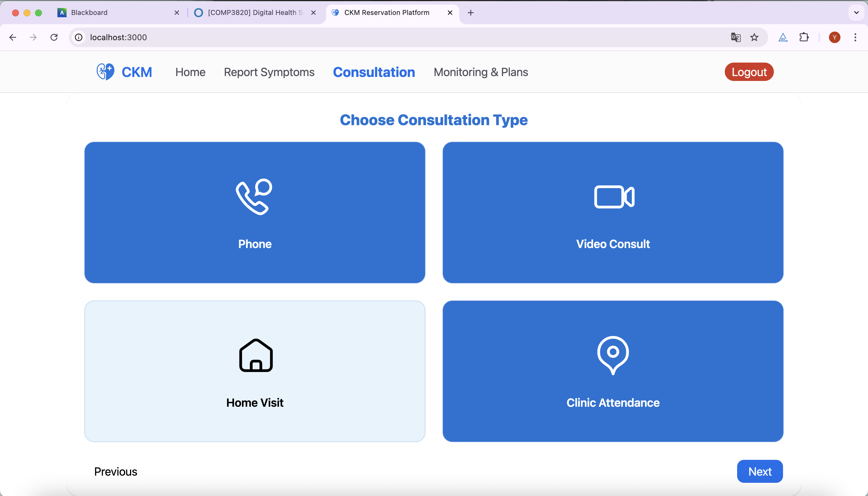Open Monitoring & Plans nav item

pos(481,72)
